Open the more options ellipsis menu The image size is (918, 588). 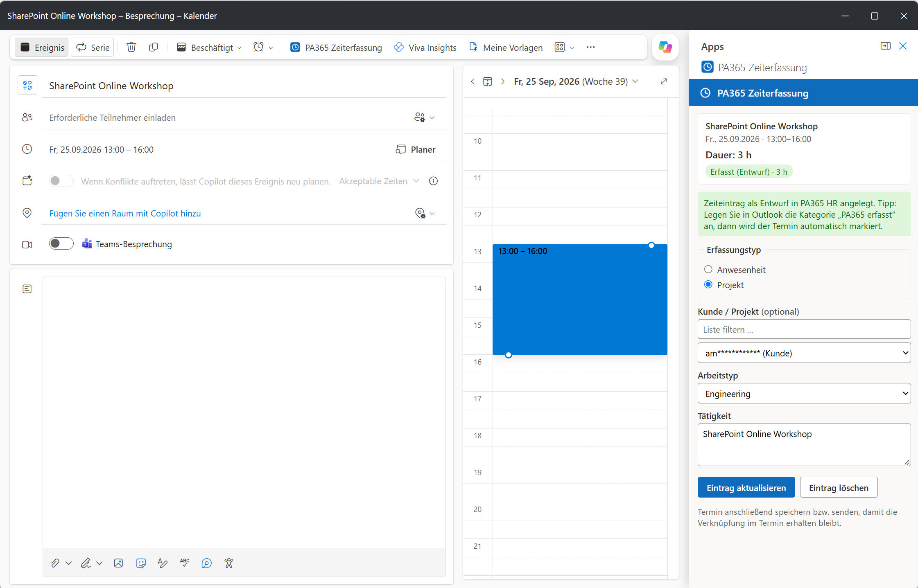(x=590, y=47)
